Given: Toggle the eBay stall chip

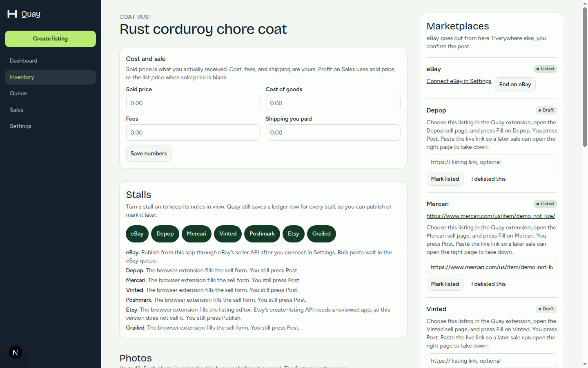Looking at the screenshot, I should pyautogui.click(x=137, y=234).
